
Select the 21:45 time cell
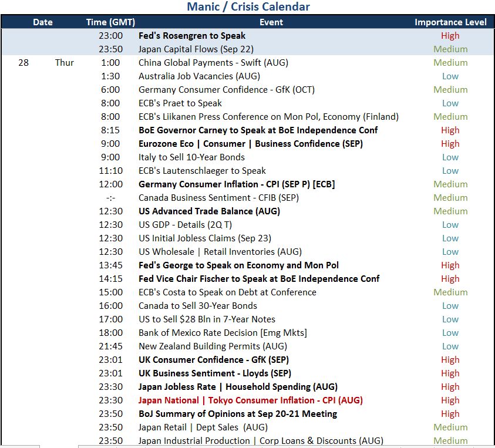coord(110,346)
